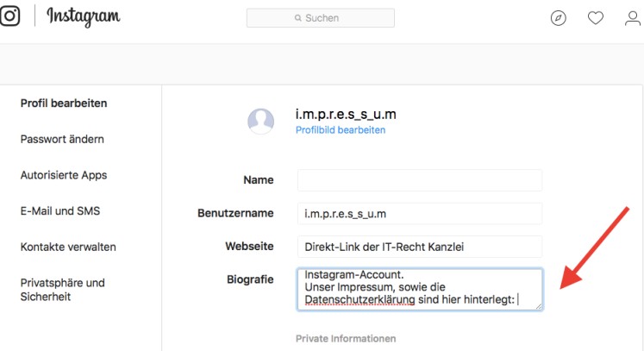Viewport: 644px width, 351px height.
Task: Click the default profile picture avatar
Action: 261,122
